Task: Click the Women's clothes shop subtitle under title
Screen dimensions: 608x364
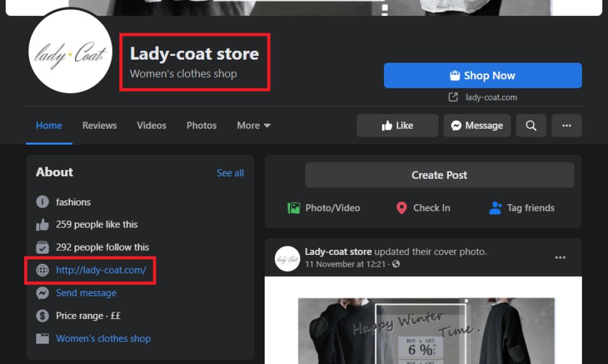Action: 183,74
